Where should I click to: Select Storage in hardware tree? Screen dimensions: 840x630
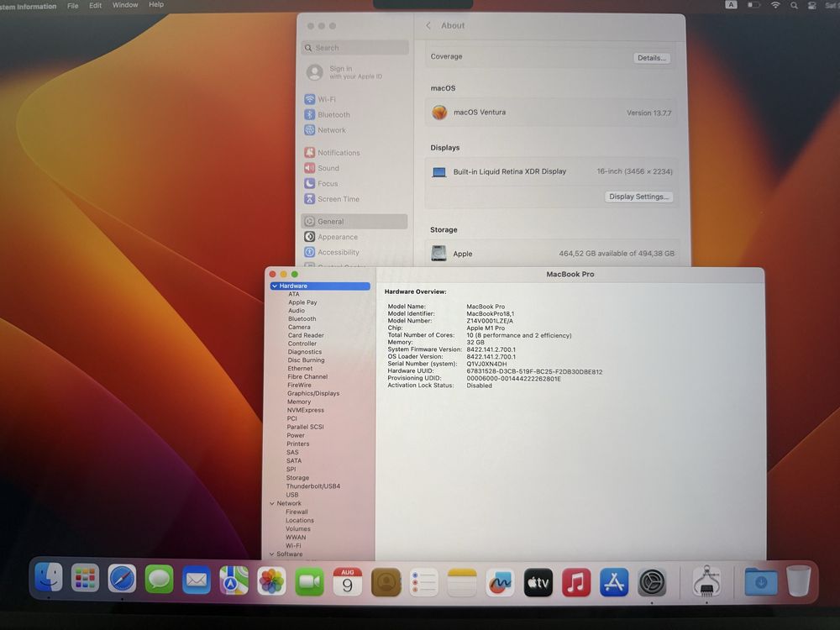pos(297,478)
